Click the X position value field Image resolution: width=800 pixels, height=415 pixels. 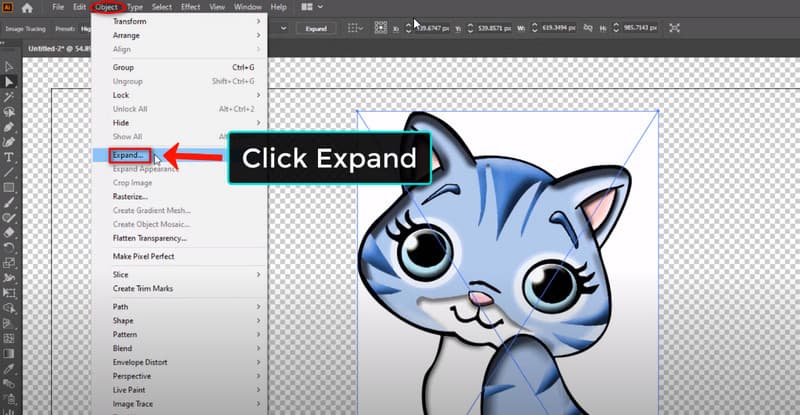coord(432,29)
